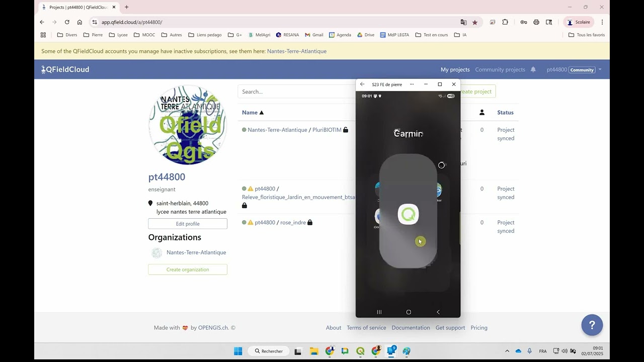Tap Android back navigation button
This screenshot has height=362, width=644.
click(438, 312)
